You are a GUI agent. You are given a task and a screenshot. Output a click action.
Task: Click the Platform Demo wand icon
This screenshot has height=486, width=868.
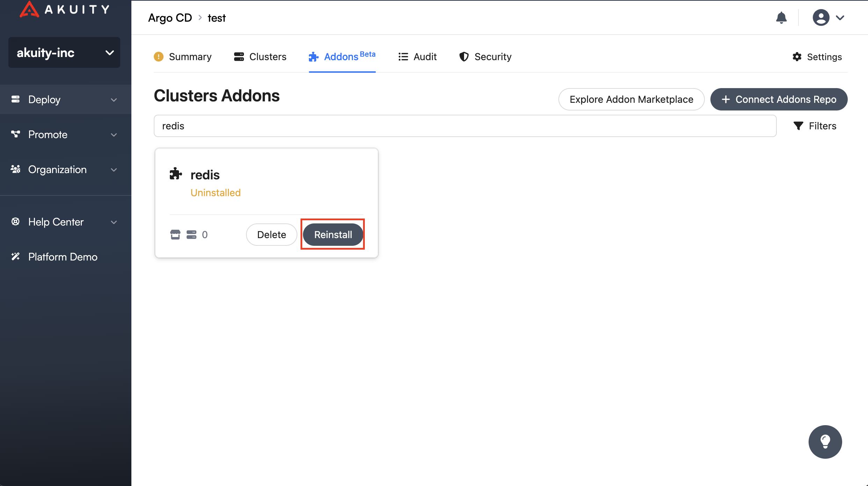pyautogui.click(x=15, y=257)
